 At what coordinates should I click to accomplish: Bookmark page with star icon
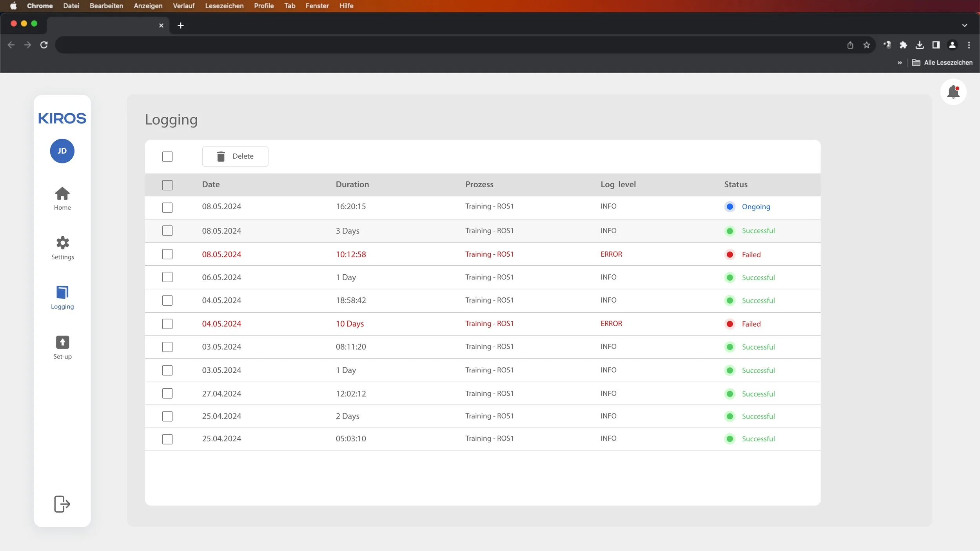tap(867, 45)
